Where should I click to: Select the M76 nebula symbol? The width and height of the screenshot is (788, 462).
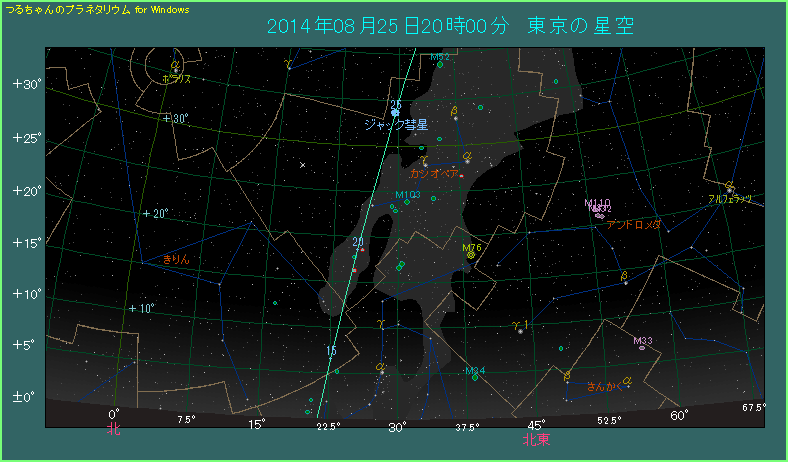click(x=470, y=256)
